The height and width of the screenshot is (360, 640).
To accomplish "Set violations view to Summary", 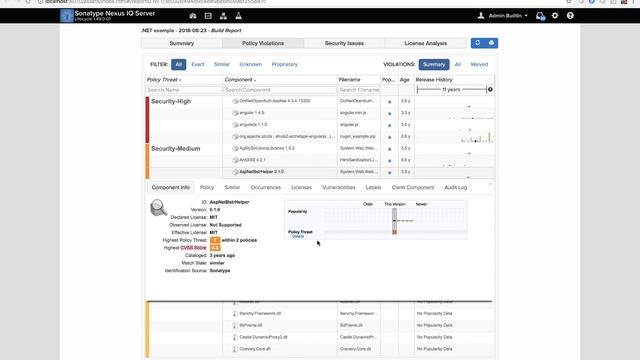I will pos(434,64).
